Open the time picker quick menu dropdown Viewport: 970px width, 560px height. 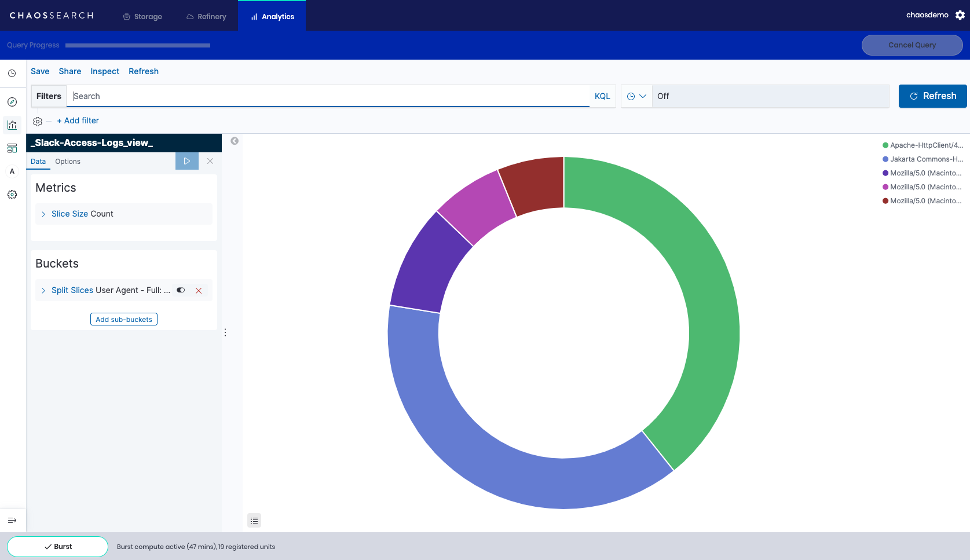point(636,96)
